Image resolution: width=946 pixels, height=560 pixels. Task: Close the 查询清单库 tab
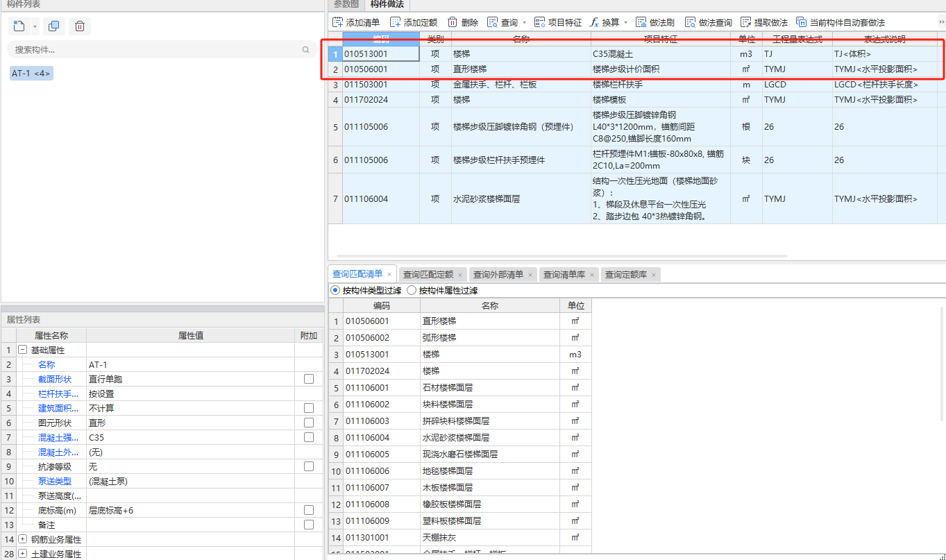point(592,275)
